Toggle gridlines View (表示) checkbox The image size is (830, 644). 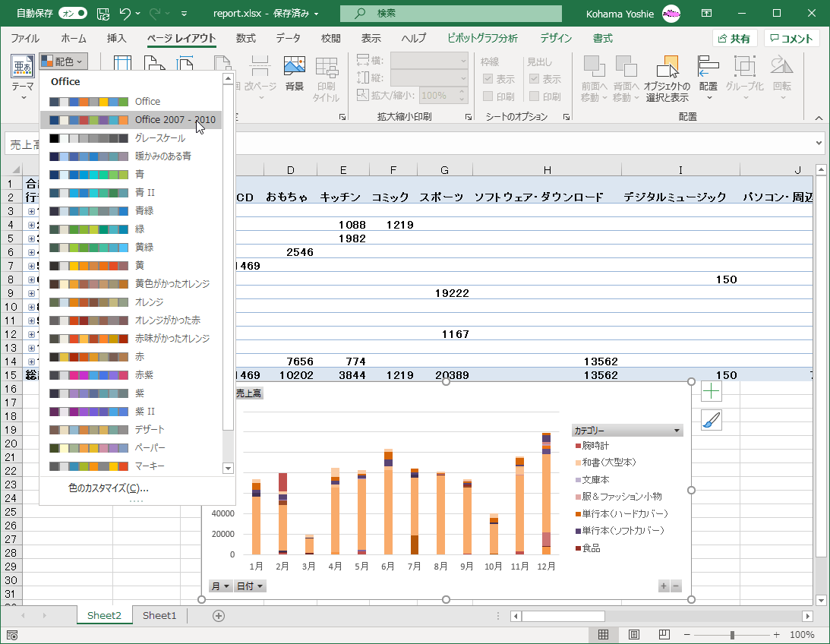pos(488,79)
